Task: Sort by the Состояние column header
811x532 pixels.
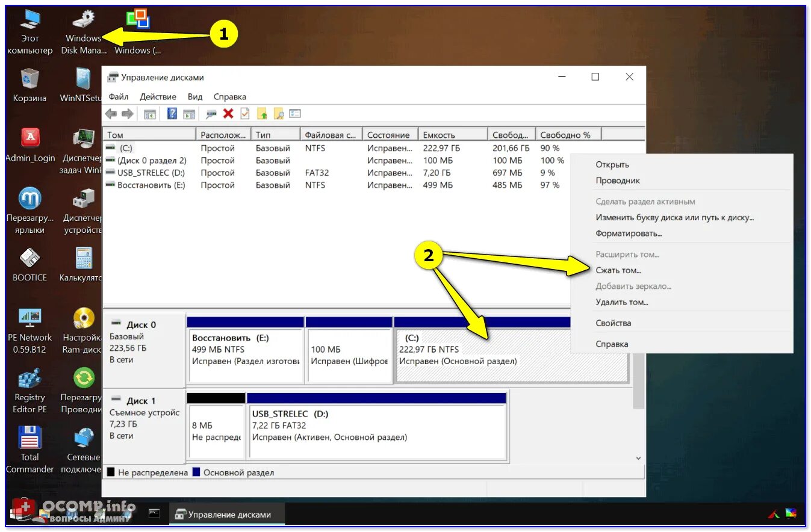Action: [390, 135]
